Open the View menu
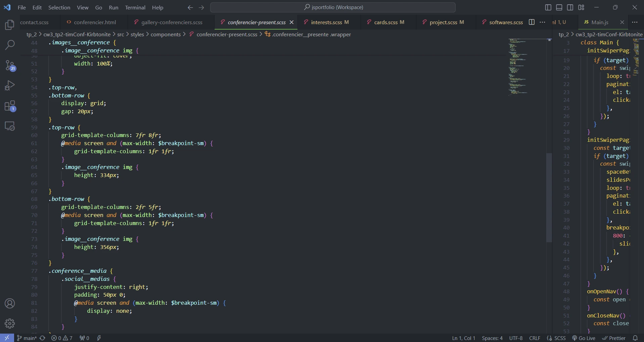This screenshot has height=342, width=644. pyautogui.click(x=83, y=7)
